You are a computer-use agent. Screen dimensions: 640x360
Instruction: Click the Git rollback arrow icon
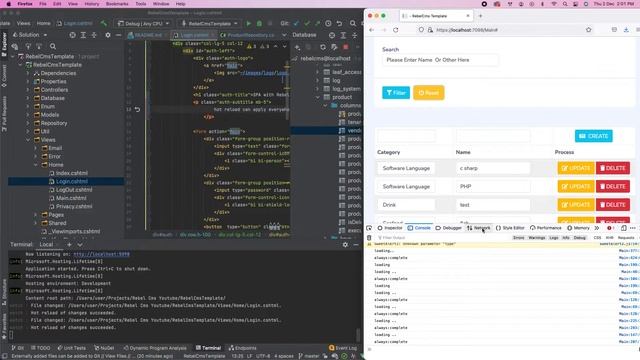(339, 24)
